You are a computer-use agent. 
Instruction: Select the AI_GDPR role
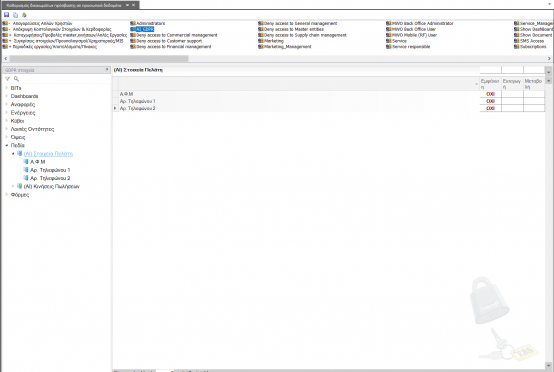[x=145, y=29]
